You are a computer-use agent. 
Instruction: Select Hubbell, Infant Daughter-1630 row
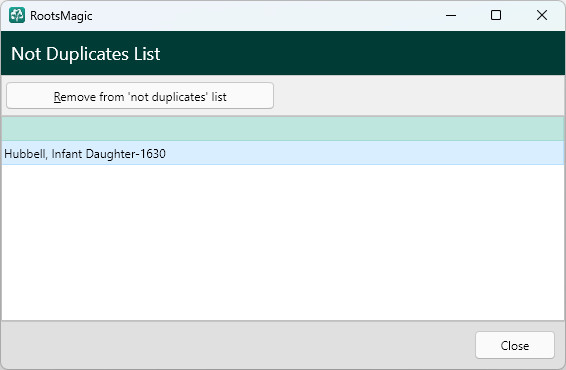coord(283,153)
